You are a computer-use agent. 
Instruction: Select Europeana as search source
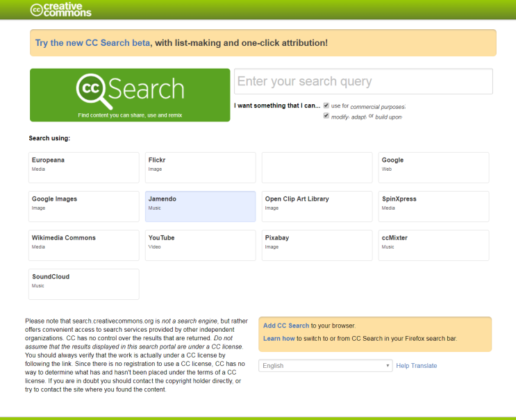tap(84, 167)
